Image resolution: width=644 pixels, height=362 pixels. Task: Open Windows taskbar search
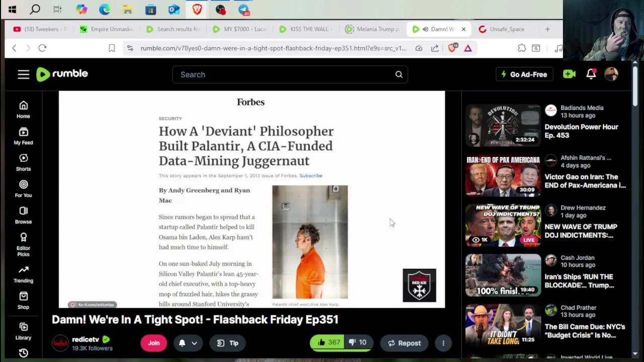click(x=35, y=9)
